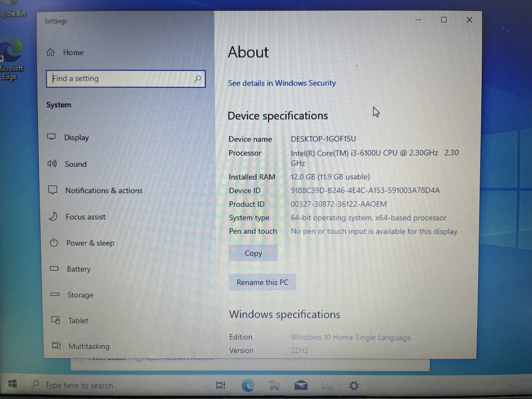Open Display settings in the sidebar

pyautogui.click(x=76, y=138)
